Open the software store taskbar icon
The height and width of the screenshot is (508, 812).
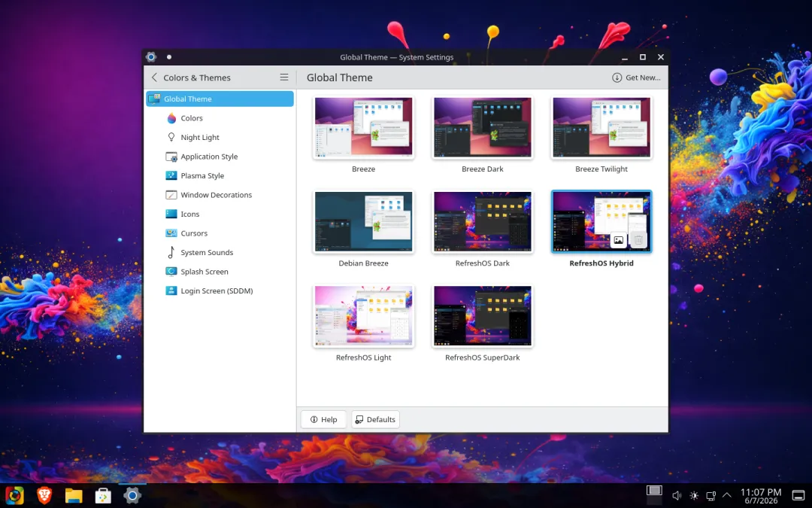(x=103, y=496)
